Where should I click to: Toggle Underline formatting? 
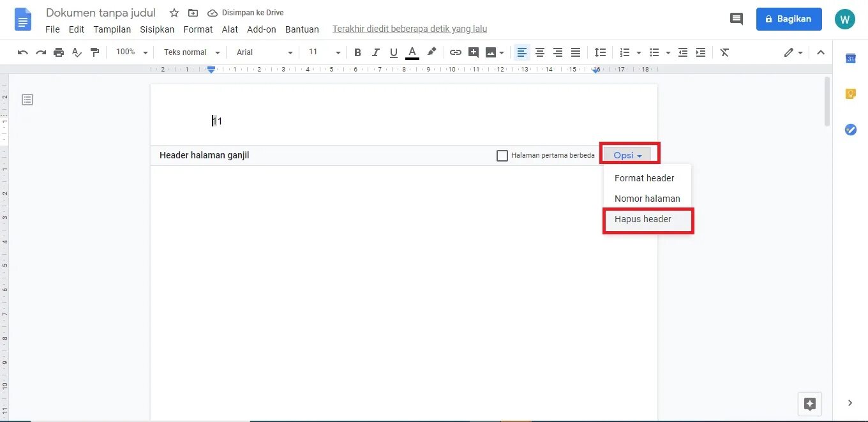[393, 52]
